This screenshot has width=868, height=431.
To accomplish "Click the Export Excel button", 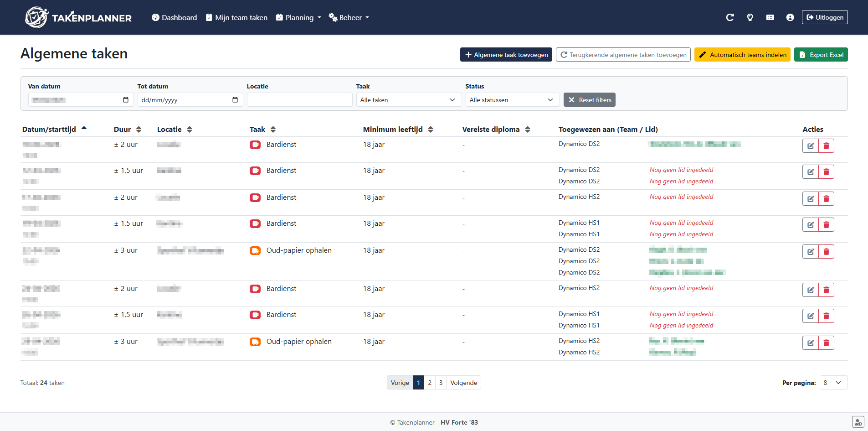I will pyautogui.click(x=821, y=55).
